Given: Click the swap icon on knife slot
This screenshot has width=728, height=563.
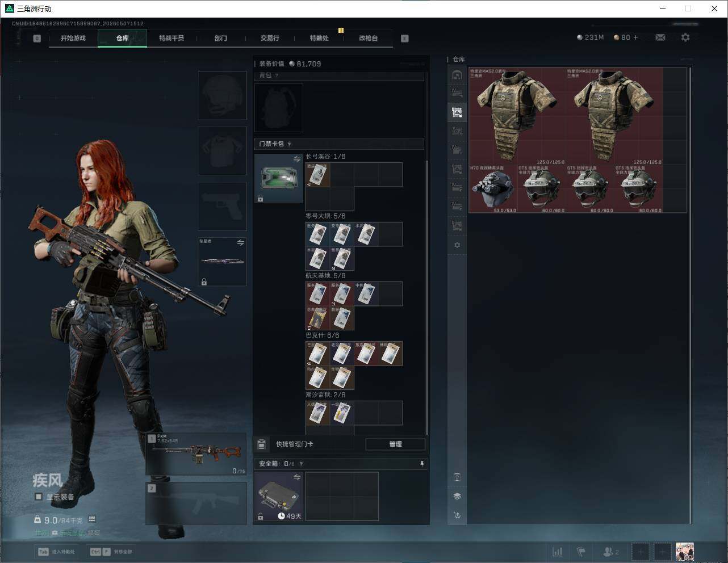Looking at the screenshot, I should 241,243.
